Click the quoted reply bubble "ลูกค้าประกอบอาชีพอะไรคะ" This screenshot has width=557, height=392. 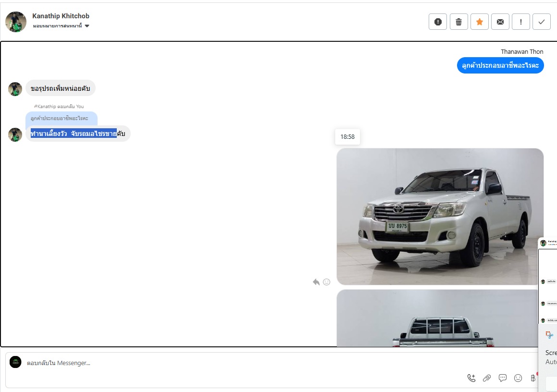(x=61, y=119)
